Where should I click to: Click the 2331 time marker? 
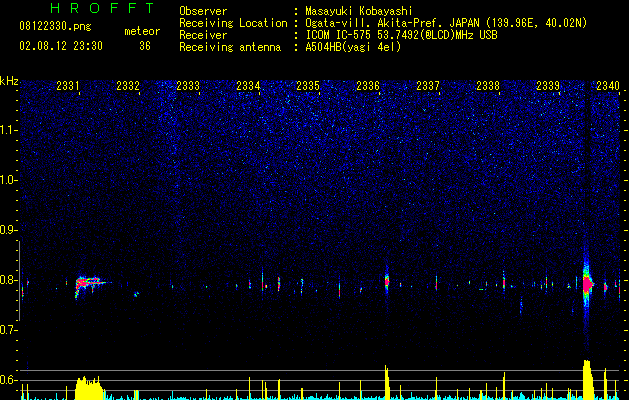68,85
